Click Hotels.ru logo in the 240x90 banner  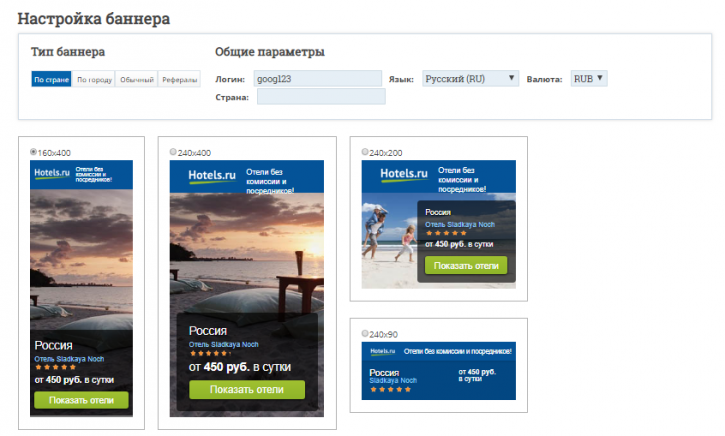click(382, 352)
